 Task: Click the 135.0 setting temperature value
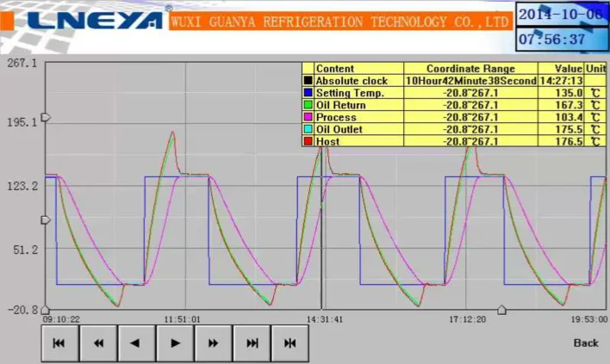[x=570, y=92]
